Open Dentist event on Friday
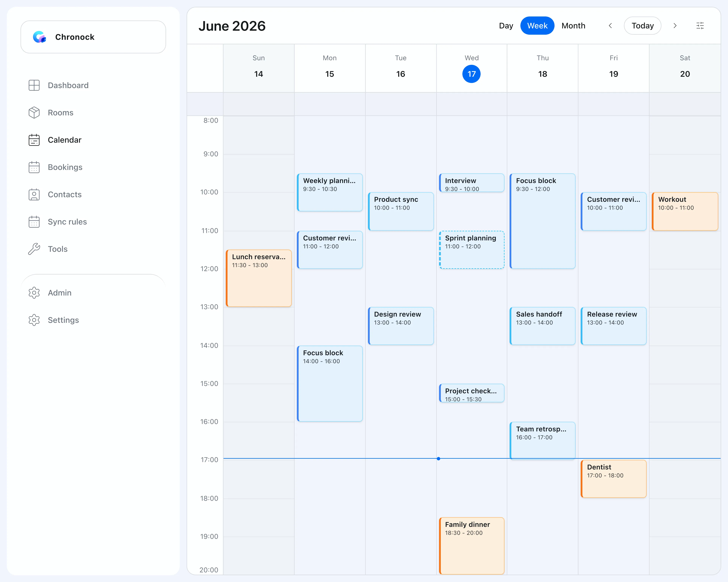728x582 pixels. point(613,479)
